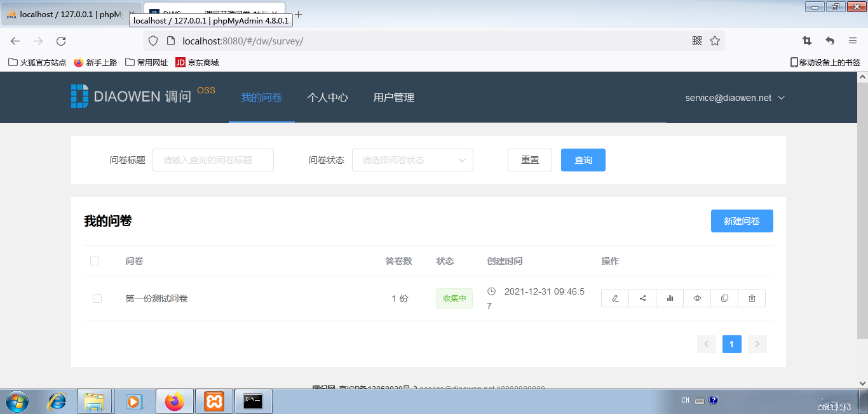Open media player taskbar icon
Screen dimensions: 868x414
click(134, 401)
